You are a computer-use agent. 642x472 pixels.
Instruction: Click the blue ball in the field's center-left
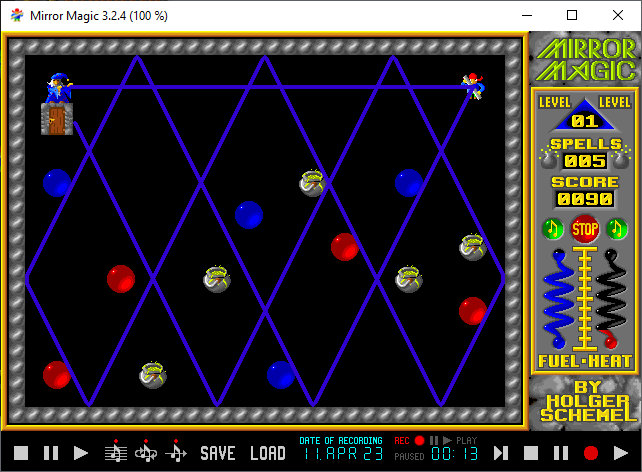(x=249, y=215)
